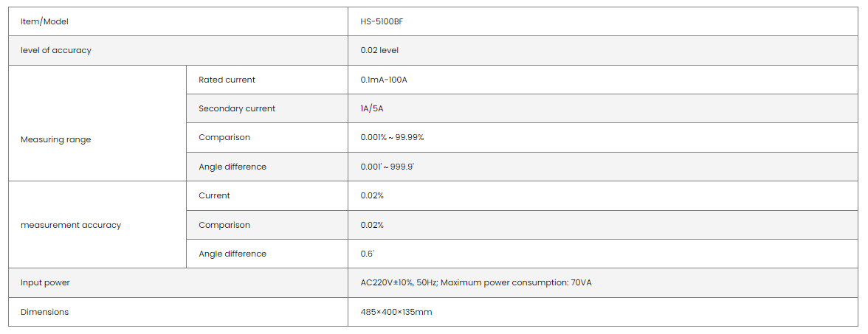Select the Rated current label
Image resolution: width=868 pixels, height=334 pixels.
[x=227, y=80]
